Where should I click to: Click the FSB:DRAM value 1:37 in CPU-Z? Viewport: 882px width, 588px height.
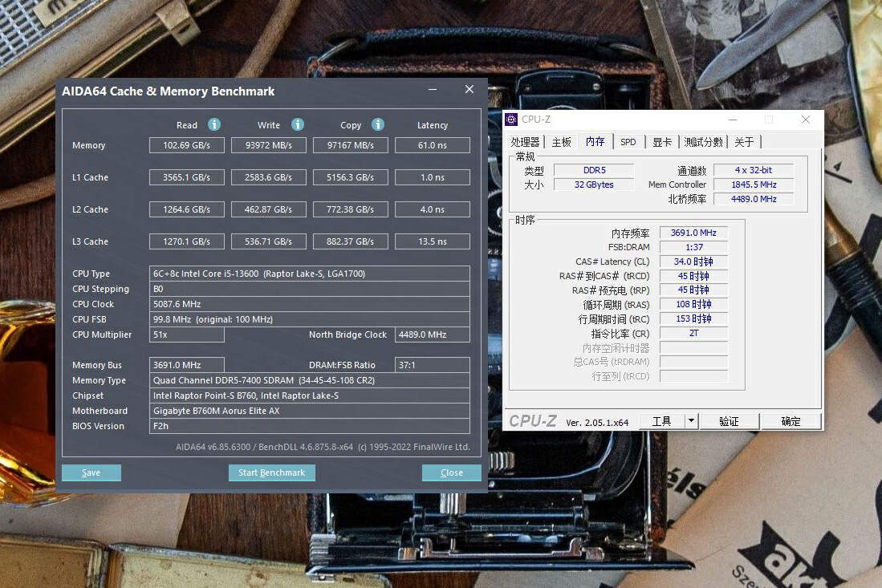click(693, 247)
